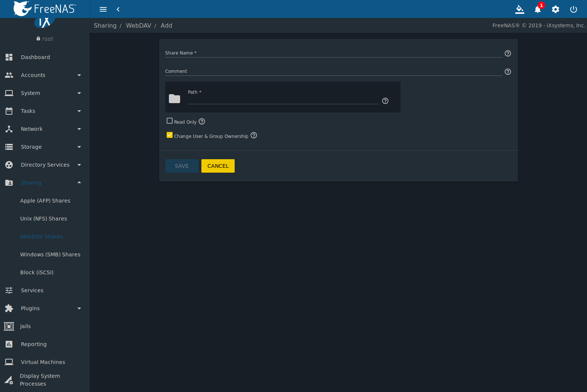The image size is (587, 392).
Task: Open Apple (AFP) Shares
Action: click(45, 201)
